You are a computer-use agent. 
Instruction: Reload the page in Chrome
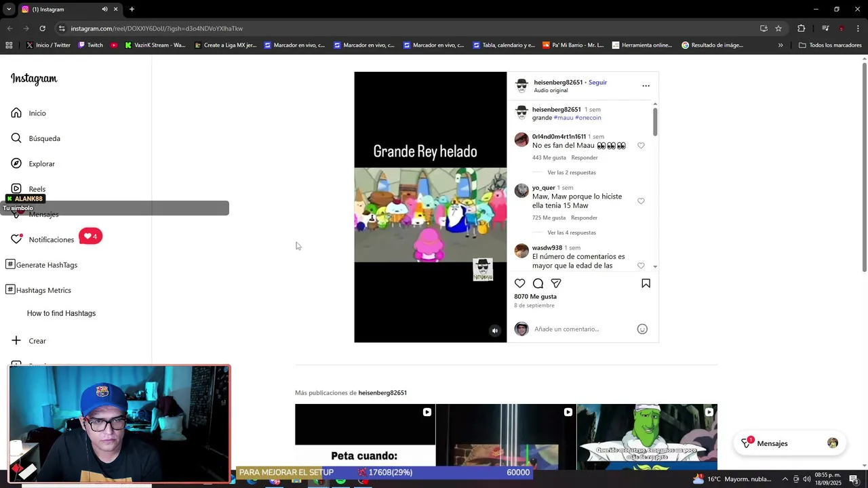click(x=42, y=28)
